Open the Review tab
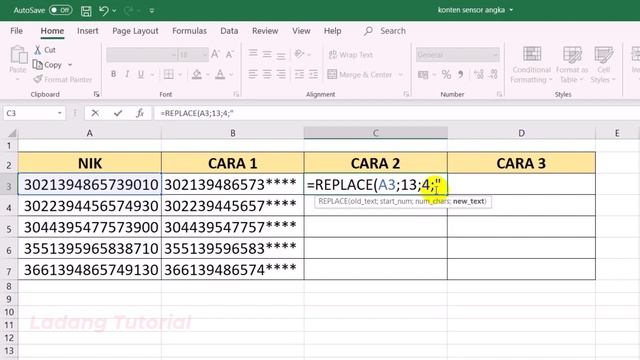This screenshot has height=360, width=640. coord(265,31)
